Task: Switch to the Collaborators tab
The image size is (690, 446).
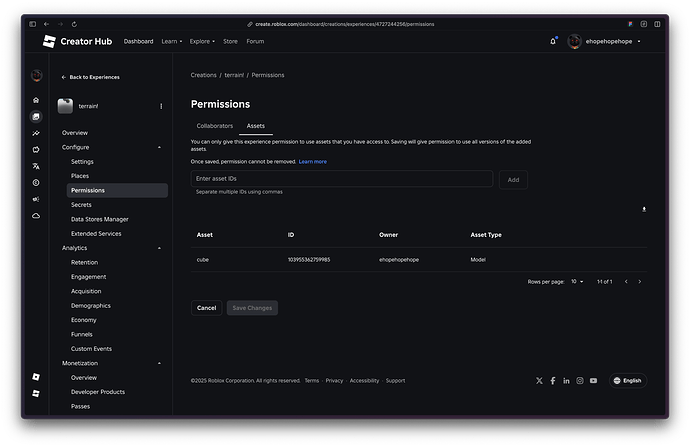Action: (x=215, y=126)
